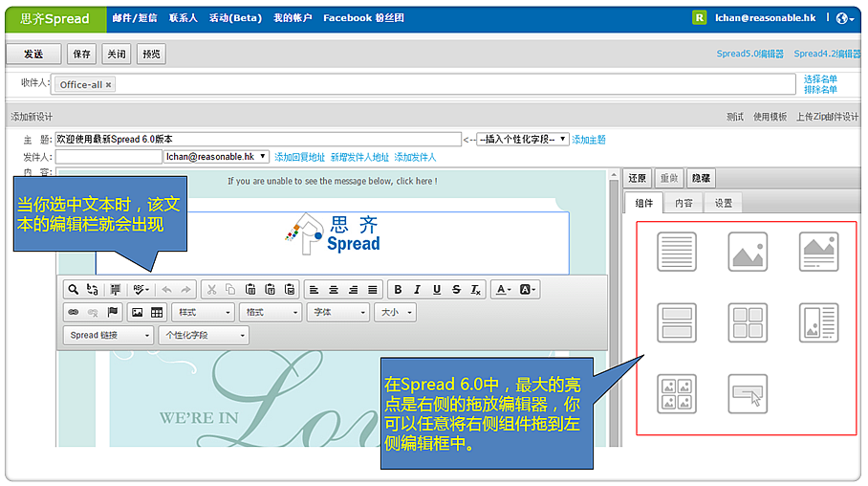Toggle bold formatting
868x486 pixels.
pyautogui.click(x=398, y=289)
